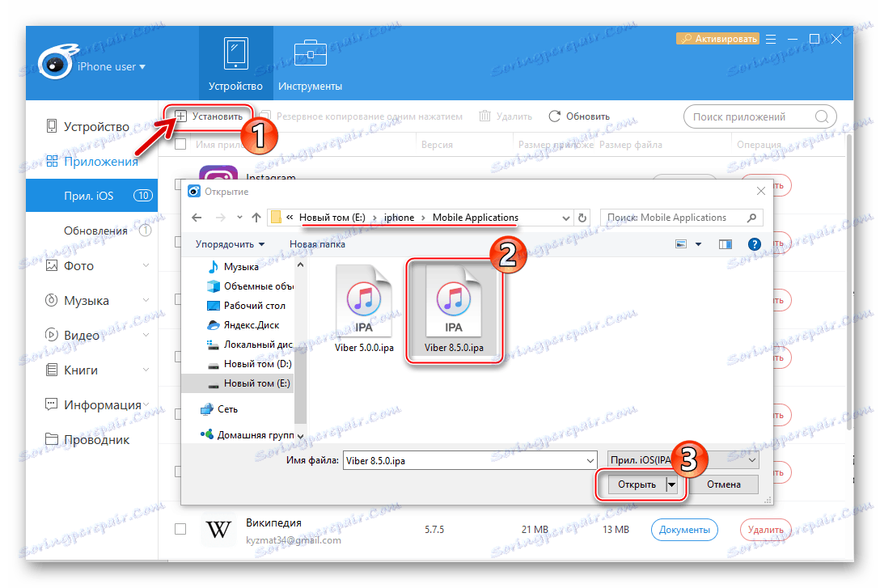Select Локальный диск in dialog tree
The height and width of the screenshot is (588, 880).
pyautogui.click(x=250, y=345)
